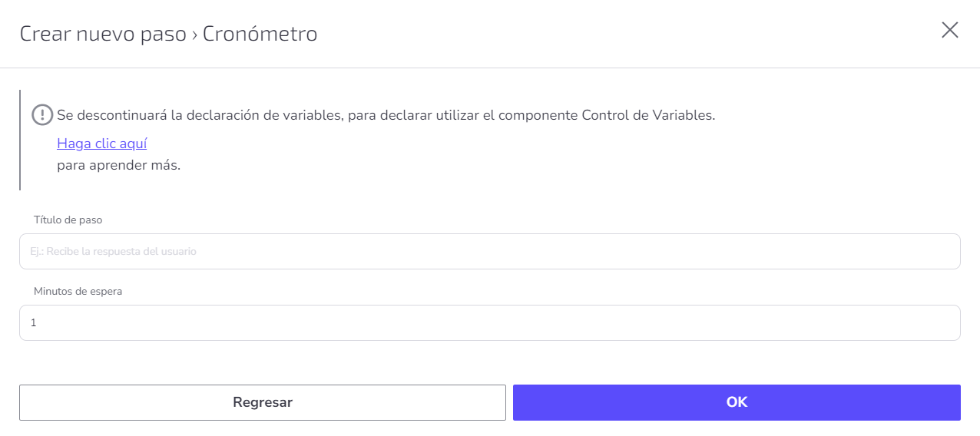Viewport: 980px width, 436px height.
Task: Click the 'para aprender más.' text
Action: tap(118, 165)
